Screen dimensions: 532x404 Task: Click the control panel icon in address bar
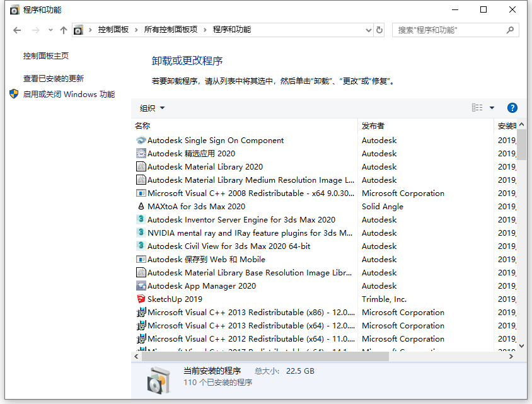tap(78, 30)
